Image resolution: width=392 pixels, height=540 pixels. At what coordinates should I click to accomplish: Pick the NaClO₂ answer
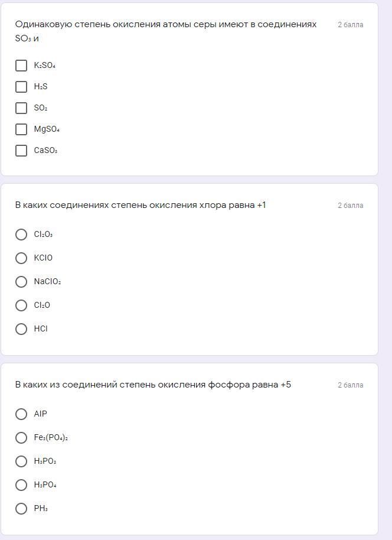click(21, 282)
